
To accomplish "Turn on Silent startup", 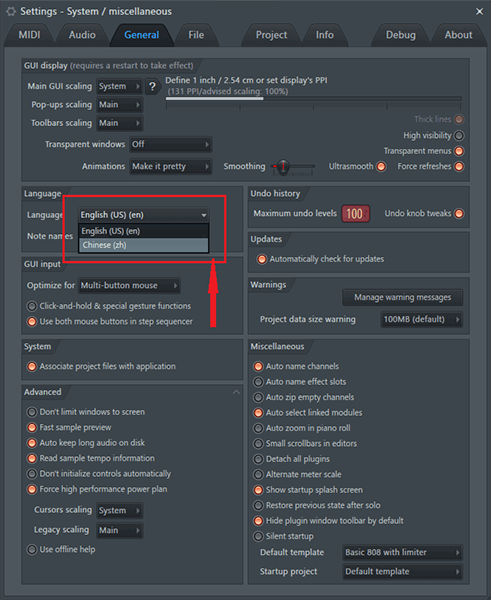I will click(x=259, y=536).
